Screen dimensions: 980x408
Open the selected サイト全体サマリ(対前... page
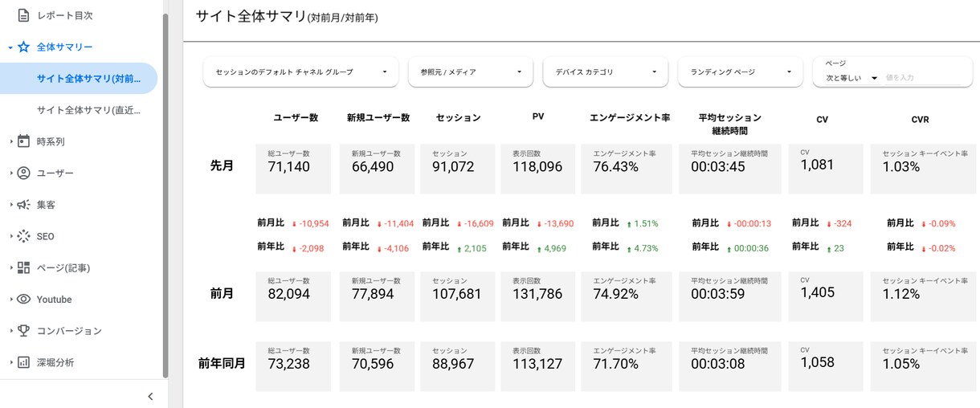pyautogui.click(x=79, y=79)
